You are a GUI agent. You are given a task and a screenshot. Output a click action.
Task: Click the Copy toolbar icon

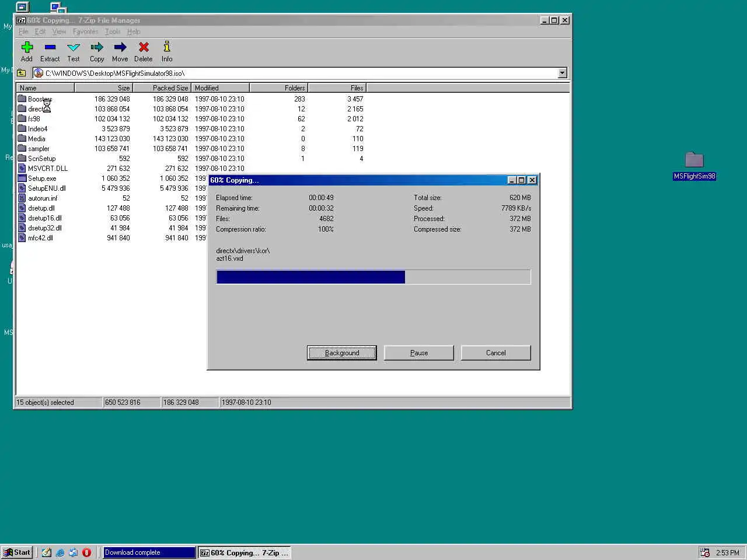click(97, 47)
